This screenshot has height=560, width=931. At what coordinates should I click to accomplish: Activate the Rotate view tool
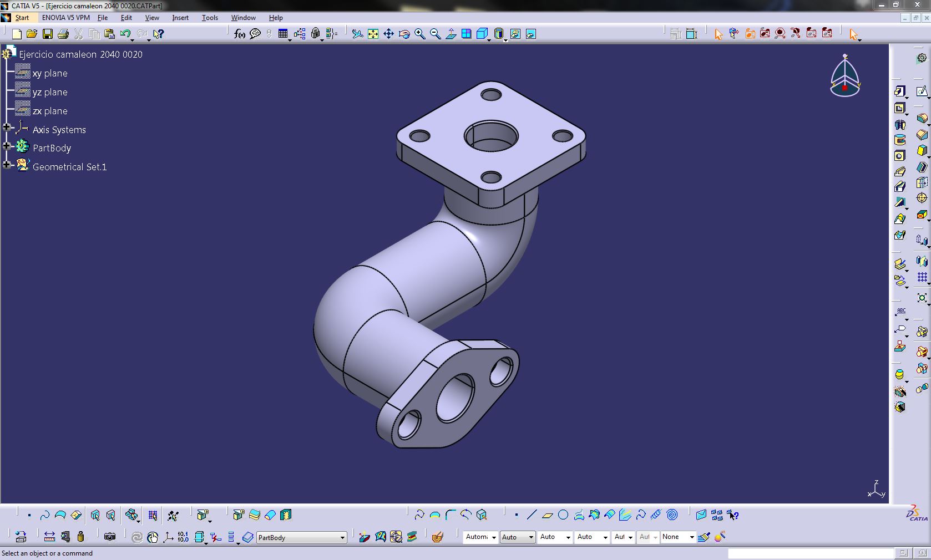[x=404, y=34]
